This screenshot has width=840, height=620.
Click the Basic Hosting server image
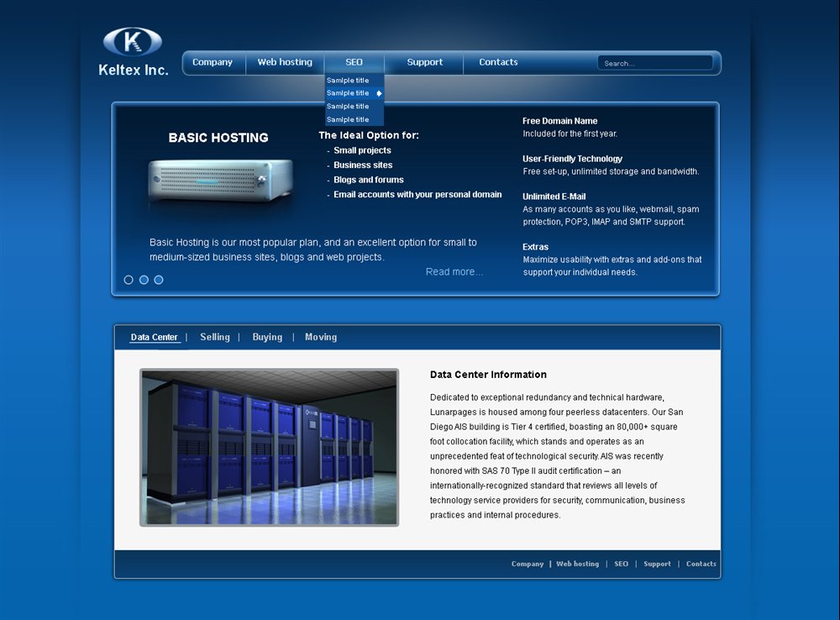point(221,180)
